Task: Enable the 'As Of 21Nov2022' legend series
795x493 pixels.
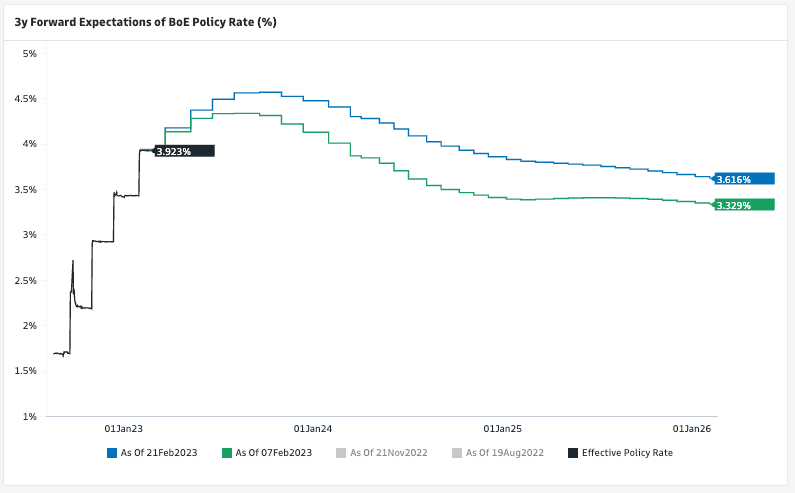Action: tap(388, 453)
